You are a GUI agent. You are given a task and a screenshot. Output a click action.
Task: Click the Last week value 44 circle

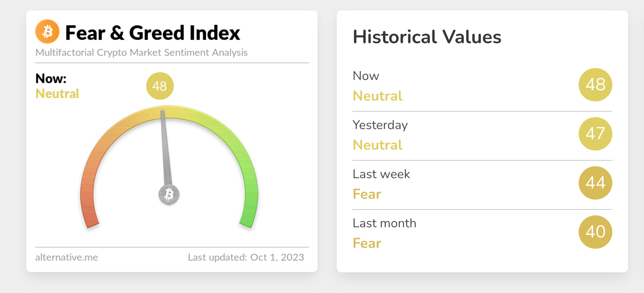click(x=595, y=183)
